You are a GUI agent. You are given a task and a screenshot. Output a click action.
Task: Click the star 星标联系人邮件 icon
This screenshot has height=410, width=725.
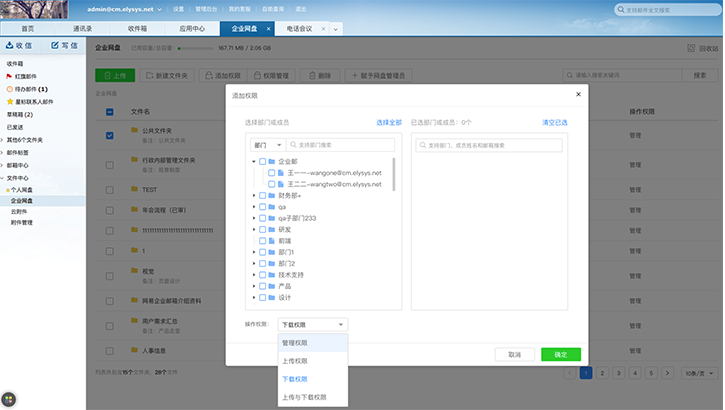click(9, 101)
